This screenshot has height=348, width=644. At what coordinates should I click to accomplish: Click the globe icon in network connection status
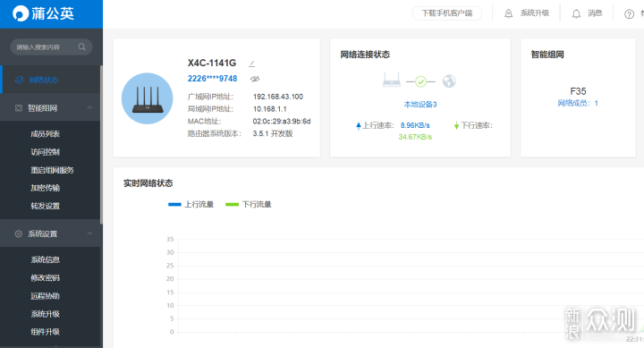449,81
